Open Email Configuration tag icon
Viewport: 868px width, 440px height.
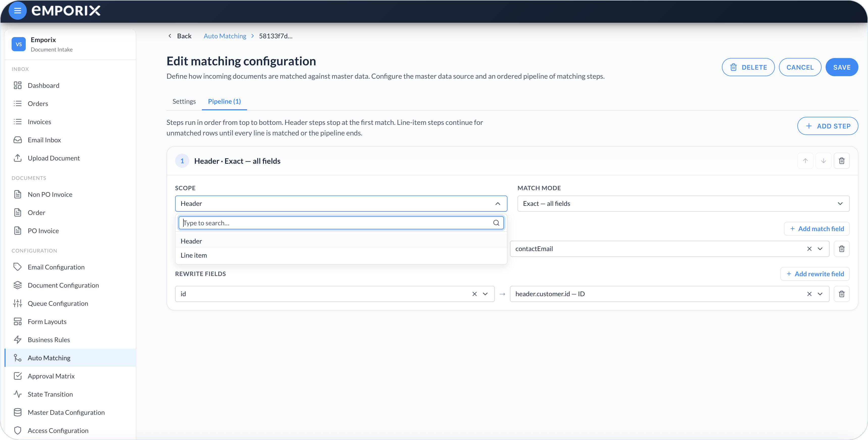pyautogui.click(x=17, y=267)
